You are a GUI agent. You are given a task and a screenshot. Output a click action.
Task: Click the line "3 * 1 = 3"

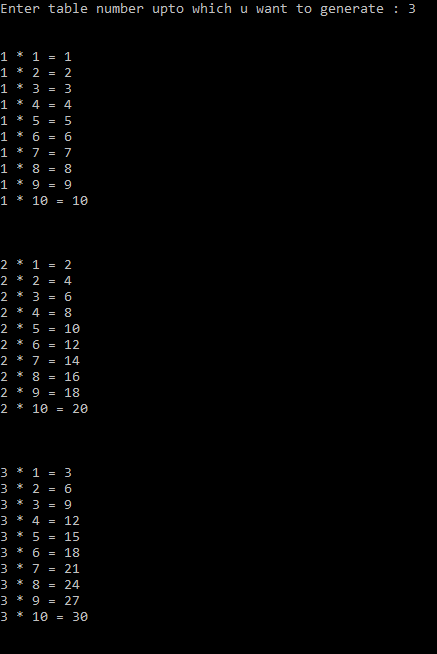[36, 473]
